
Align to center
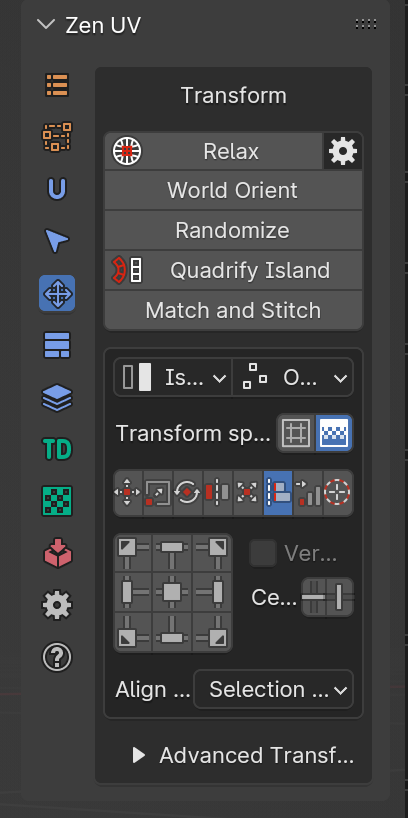click(172, 592)
